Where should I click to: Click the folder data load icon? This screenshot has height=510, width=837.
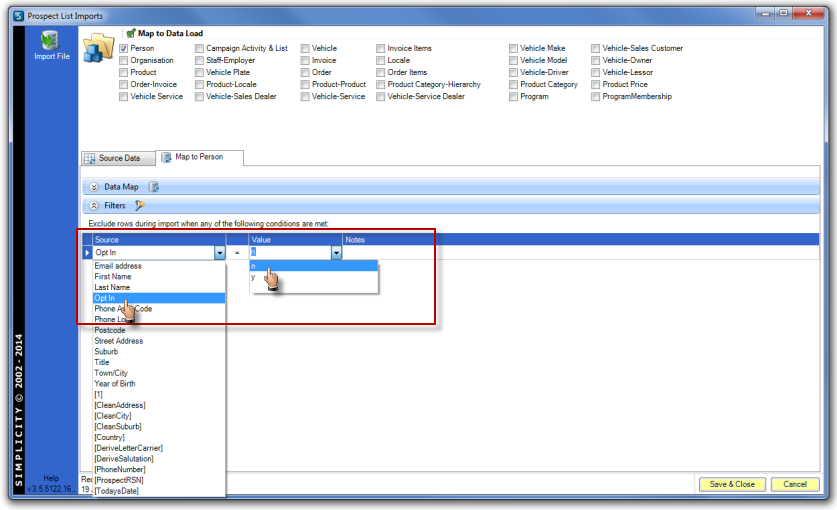click(98, 48)
